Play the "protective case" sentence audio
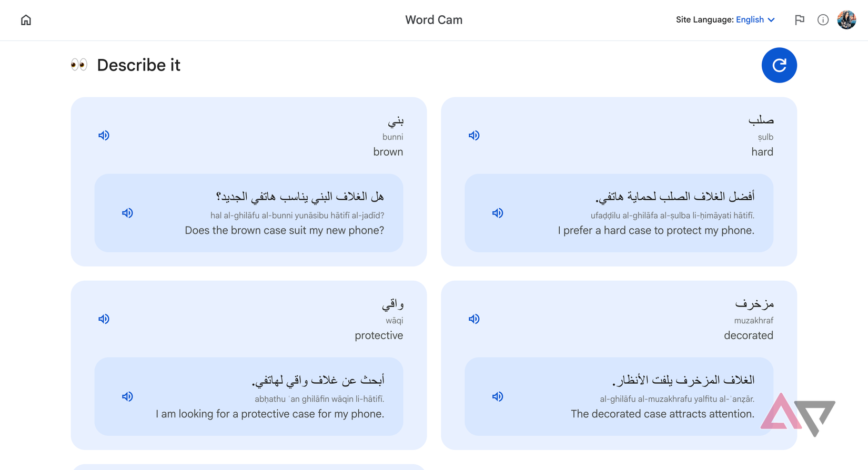Screen dimensions: 868x470 pos(127,396)
